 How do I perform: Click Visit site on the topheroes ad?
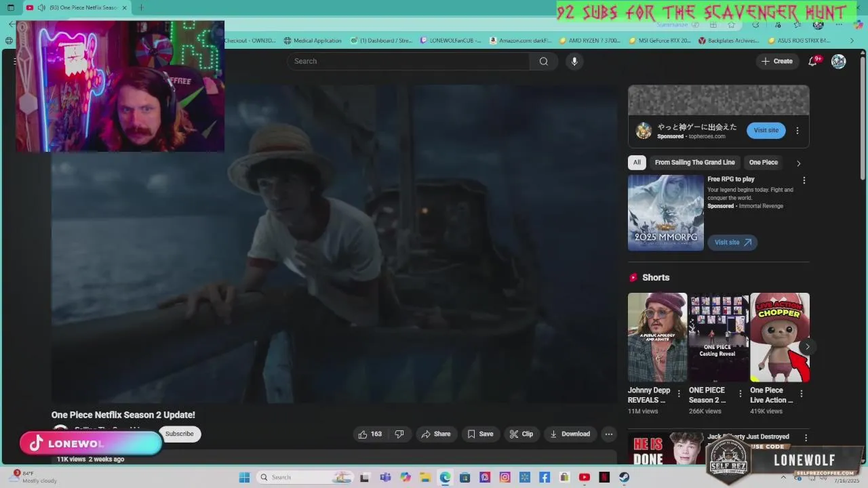(766, 130)
